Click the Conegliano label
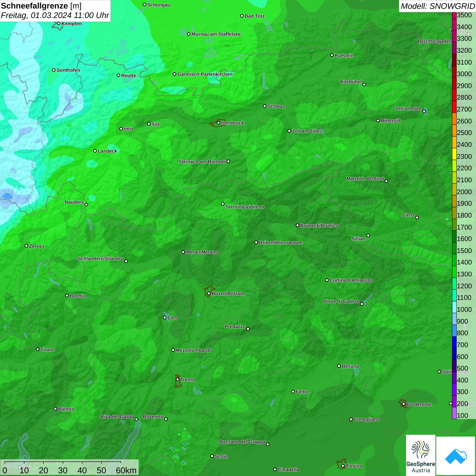Screen dimensions: 476x476 [367, 419]
